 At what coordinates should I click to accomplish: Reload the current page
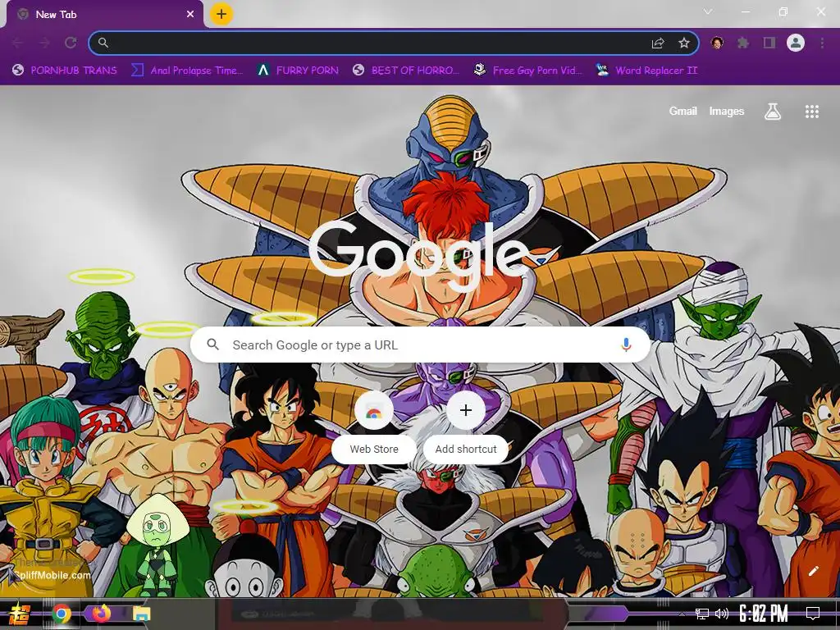pos(71,43)
